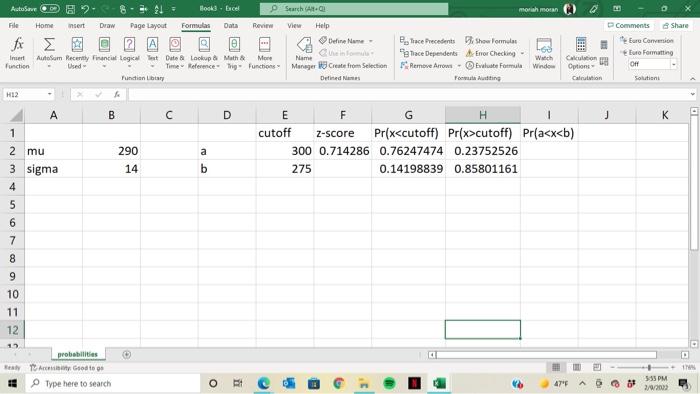Expand the Error Checking dropdown arrow

pyautogui.click(x=522, y=54)
